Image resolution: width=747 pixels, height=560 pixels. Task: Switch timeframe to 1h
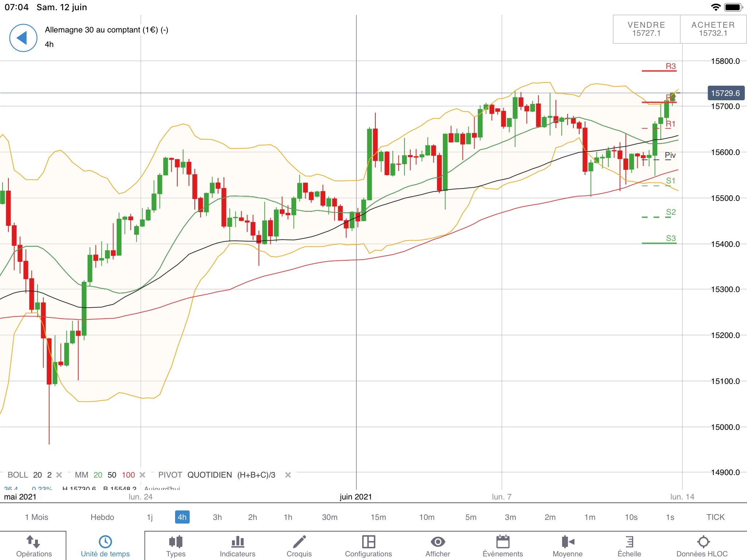point(288,517)
